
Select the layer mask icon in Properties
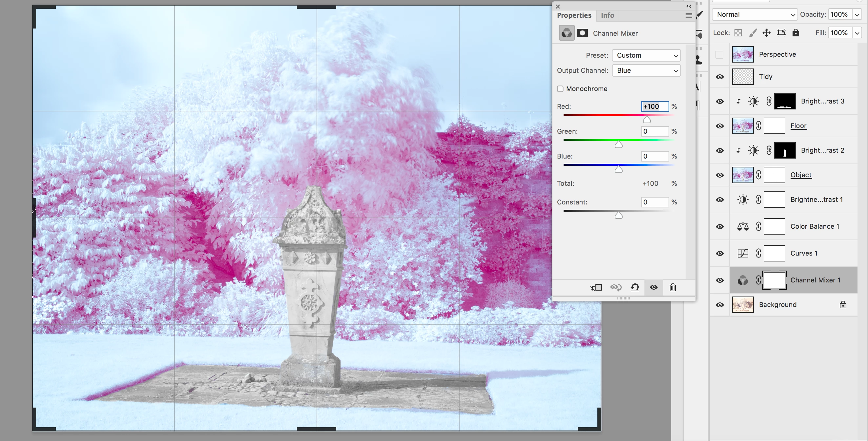point(582,33)
